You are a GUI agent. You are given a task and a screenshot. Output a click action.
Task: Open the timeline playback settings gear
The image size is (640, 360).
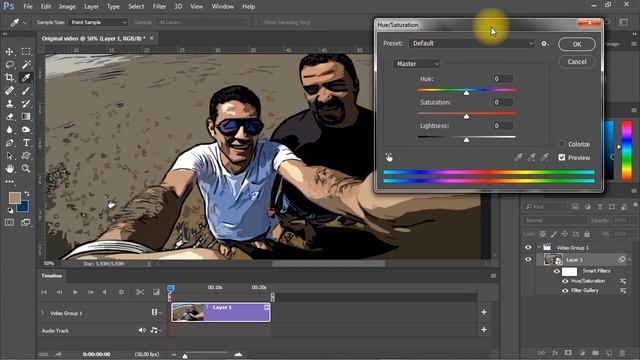pos(121,292)
